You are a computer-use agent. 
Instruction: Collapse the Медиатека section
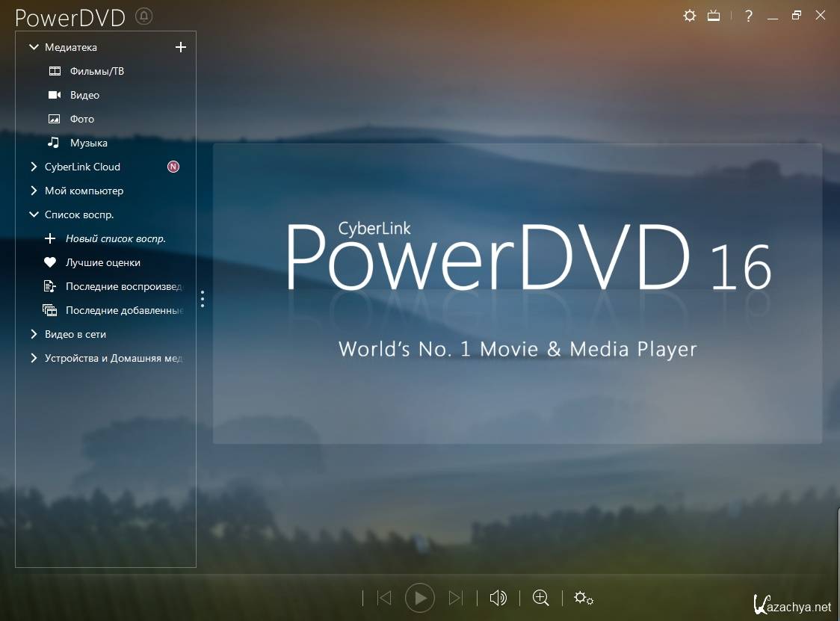pyautogui.click(x=34, y=47)
